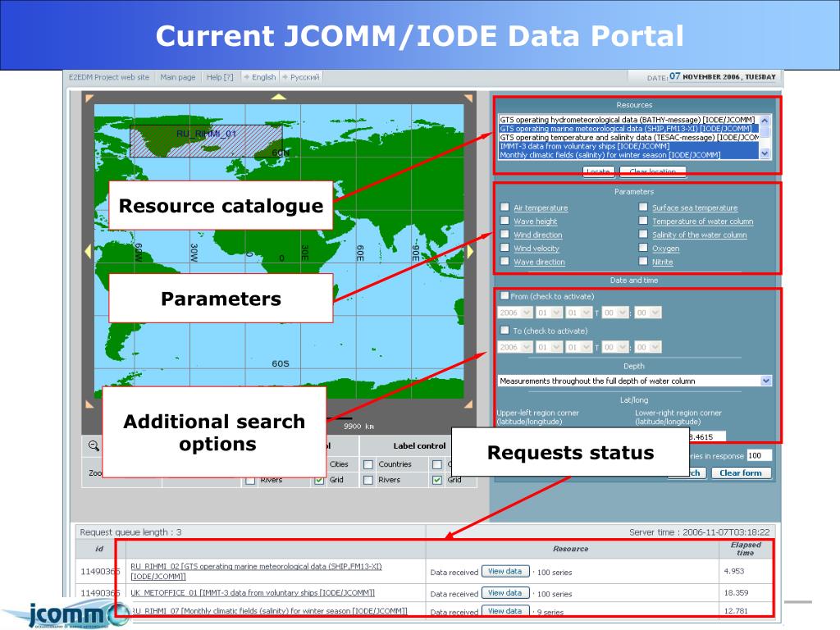Select the SHIP,FM13-XI resource in Resources list
This screenshot has width=840, height=630.
(629, 129)
